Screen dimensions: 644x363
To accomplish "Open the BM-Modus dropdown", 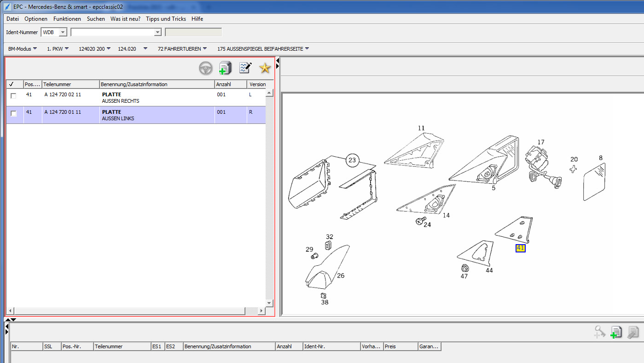I will (x=23, y=48).
